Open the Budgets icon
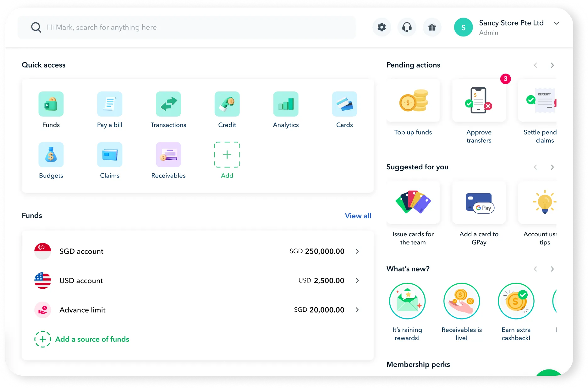588x388 pixels. tap(51, 155)
